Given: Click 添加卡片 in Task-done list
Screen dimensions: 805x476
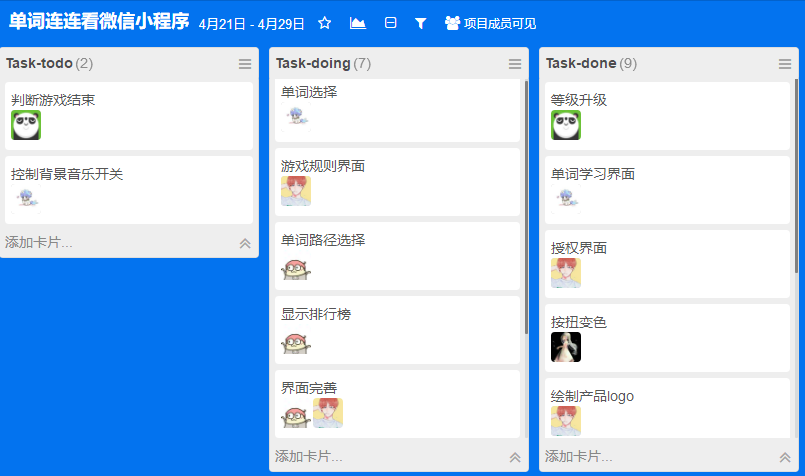Looking at the screenshot, I should [579, 456].
